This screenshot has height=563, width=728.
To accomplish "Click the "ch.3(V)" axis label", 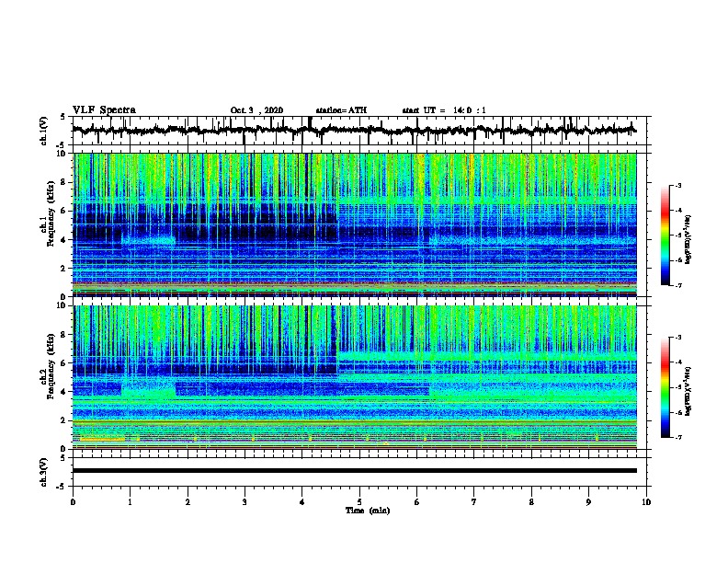I will [43, 472].
